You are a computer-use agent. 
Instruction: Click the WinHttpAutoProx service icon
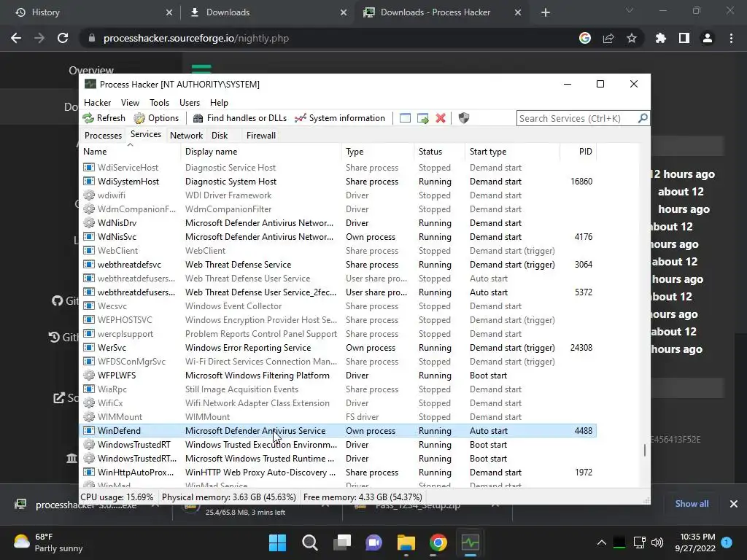[88, 472]
